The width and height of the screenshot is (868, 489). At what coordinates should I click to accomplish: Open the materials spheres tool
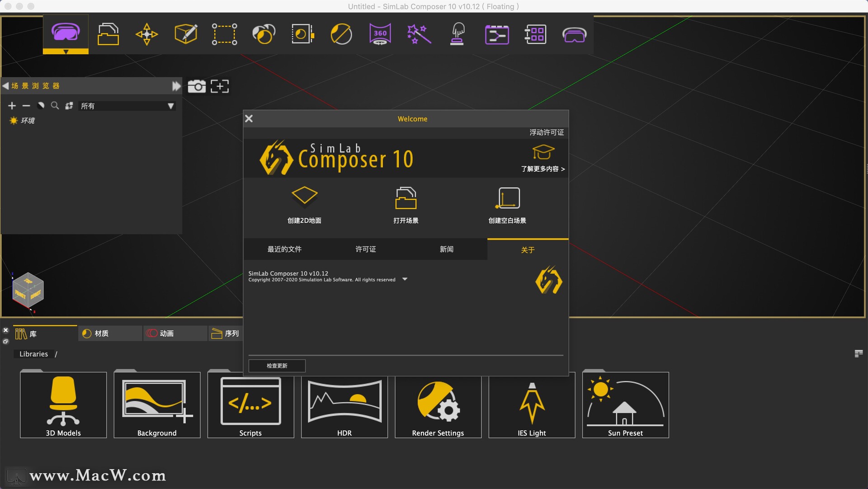(x=264, y=34)
